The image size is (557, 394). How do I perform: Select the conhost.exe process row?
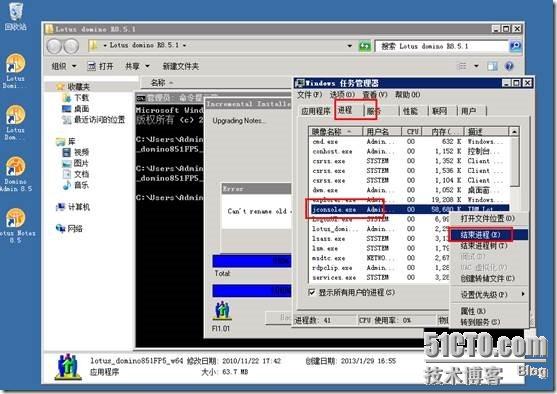(x=410, y=151)
